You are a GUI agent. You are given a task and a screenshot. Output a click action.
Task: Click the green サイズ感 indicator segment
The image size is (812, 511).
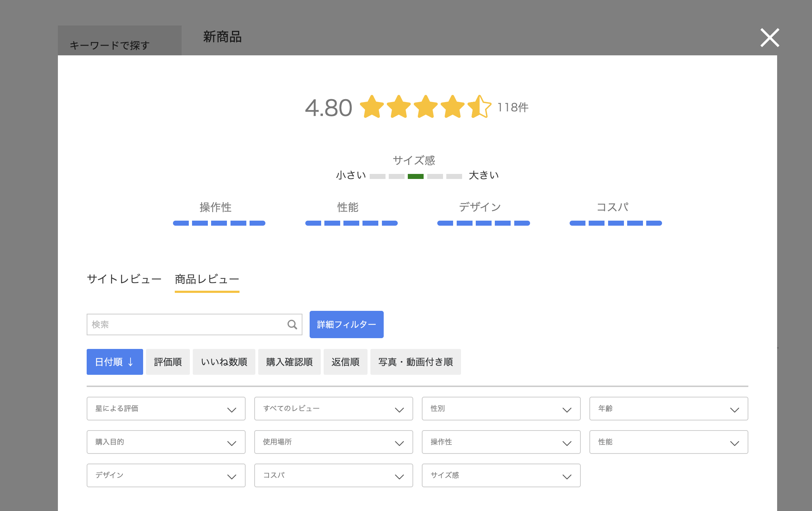[x=416, y=176]
